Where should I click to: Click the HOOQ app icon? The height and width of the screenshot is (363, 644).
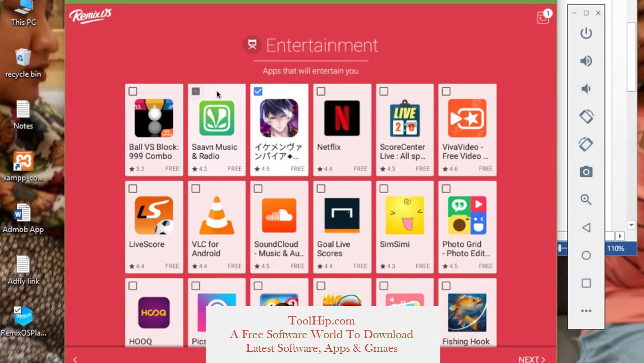(x=154, y=313)
